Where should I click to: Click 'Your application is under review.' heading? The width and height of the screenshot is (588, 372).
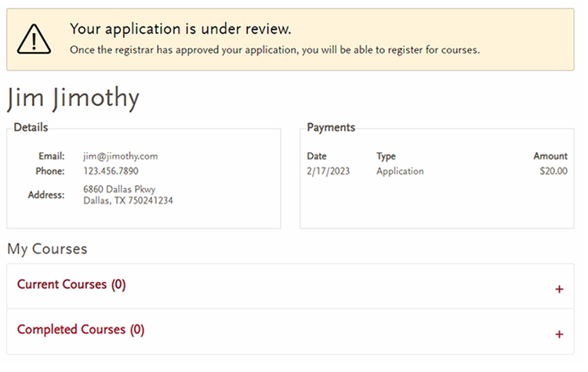(180, 29)
